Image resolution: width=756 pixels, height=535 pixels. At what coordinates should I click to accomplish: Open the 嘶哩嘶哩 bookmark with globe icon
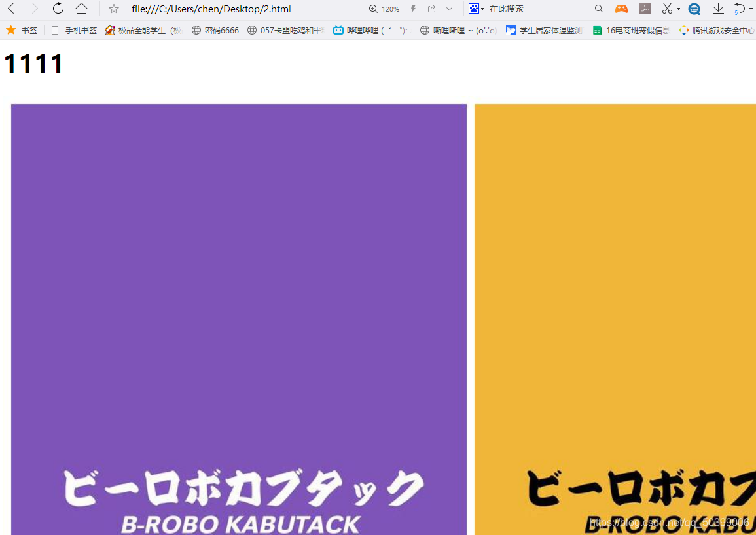(458, 30)
